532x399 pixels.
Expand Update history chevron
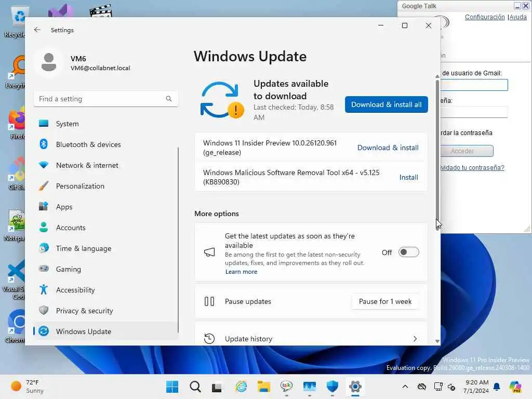(x=415, y=339)
